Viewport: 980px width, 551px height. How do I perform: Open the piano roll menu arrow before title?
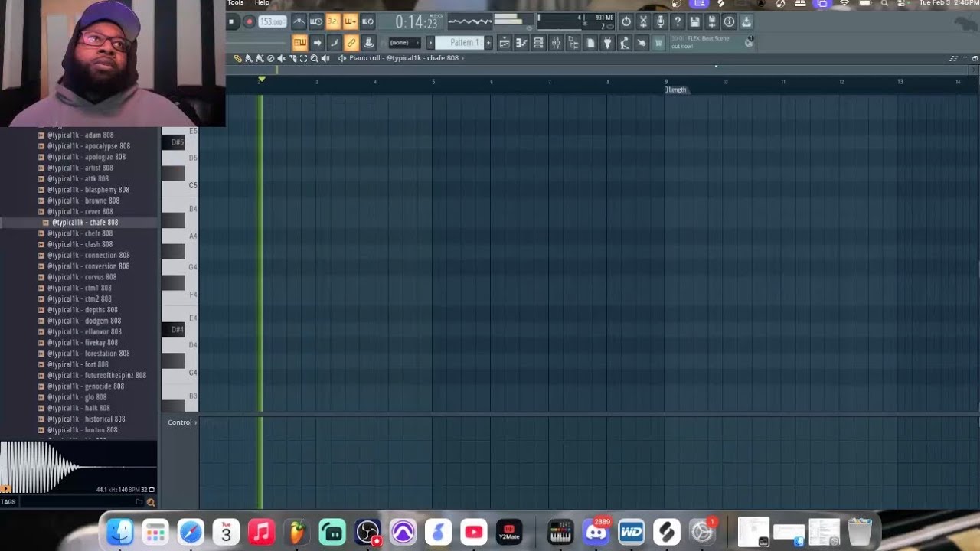342,58
